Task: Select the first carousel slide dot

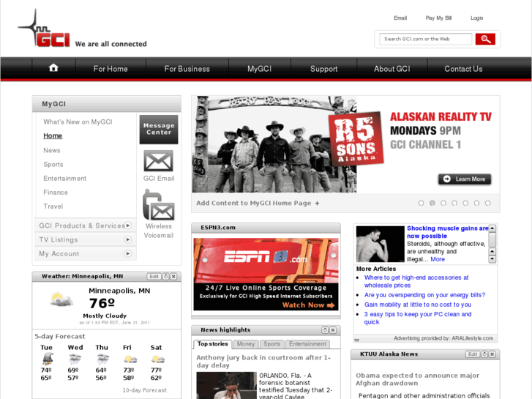Action: tap(421, 203)
